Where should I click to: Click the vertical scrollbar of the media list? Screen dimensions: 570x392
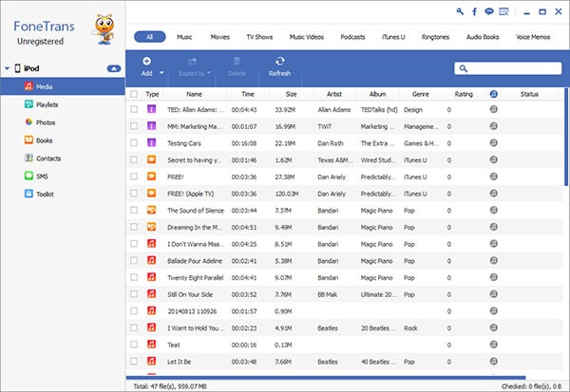tap(567, 137)
